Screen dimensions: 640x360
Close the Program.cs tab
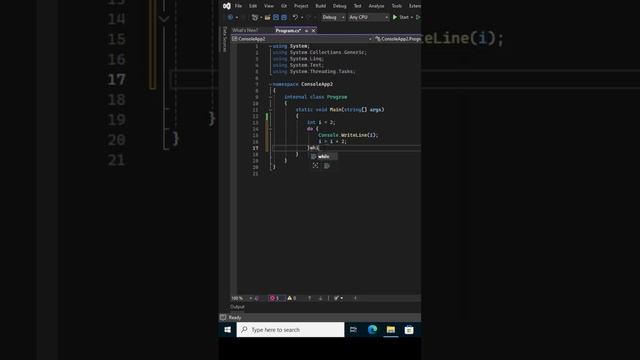pyautogui.click(x=313, y=31)
